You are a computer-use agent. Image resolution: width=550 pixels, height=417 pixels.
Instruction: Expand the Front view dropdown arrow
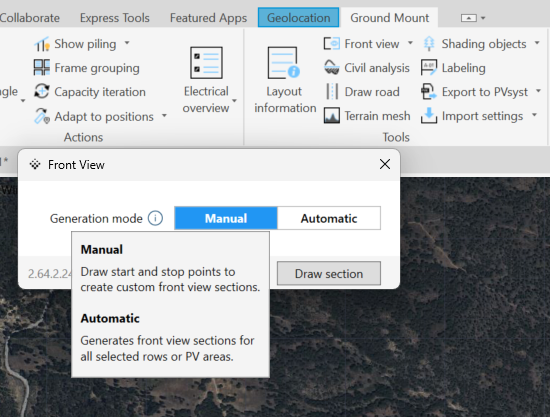(x=410, y=43)
